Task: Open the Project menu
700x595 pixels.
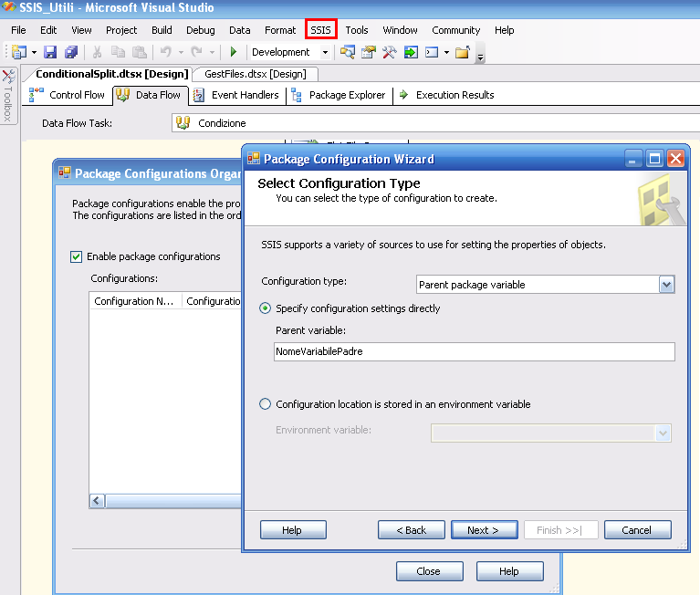Action: 121,30
